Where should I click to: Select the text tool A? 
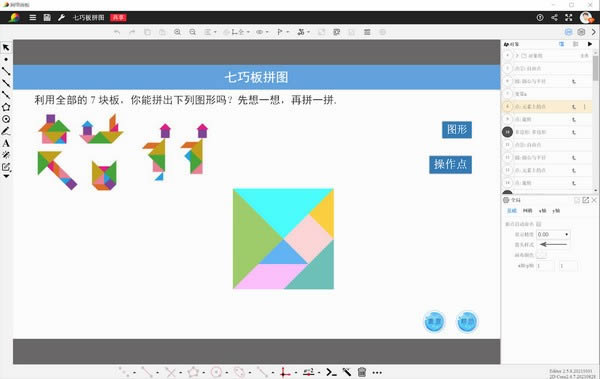(6, 143)
